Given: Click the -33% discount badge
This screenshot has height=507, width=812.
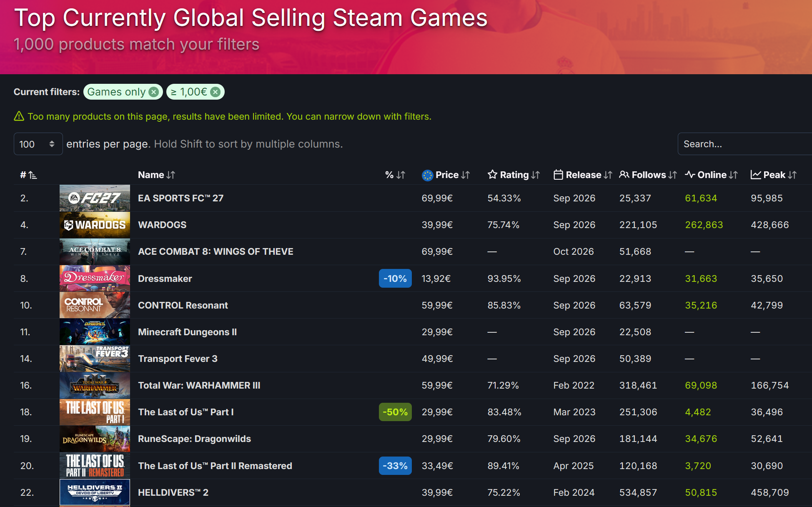Looking at the screenshot, I should (x=395, y=466).
